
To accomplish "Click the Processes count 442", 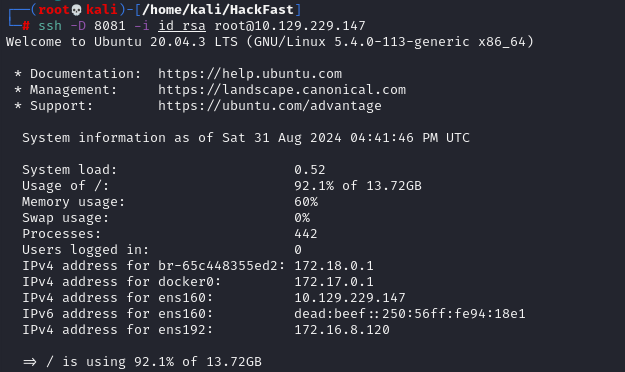I will coord(306,234).
